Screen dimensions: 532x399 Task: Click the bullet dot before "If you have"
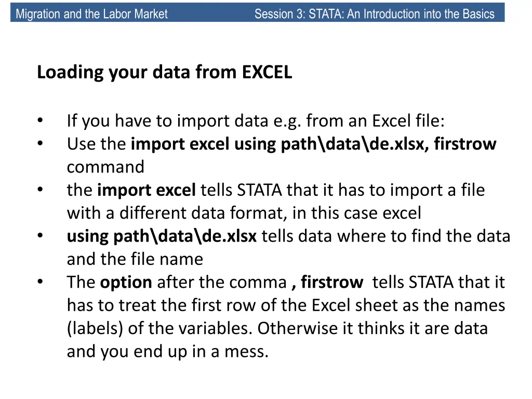pos(41,120)
